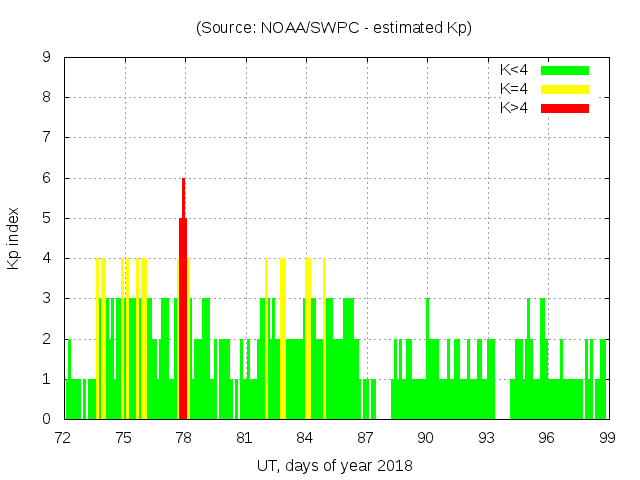Click the UT days of year 2018 label
The height and width of the screenshot is (480, 640).
334,465
